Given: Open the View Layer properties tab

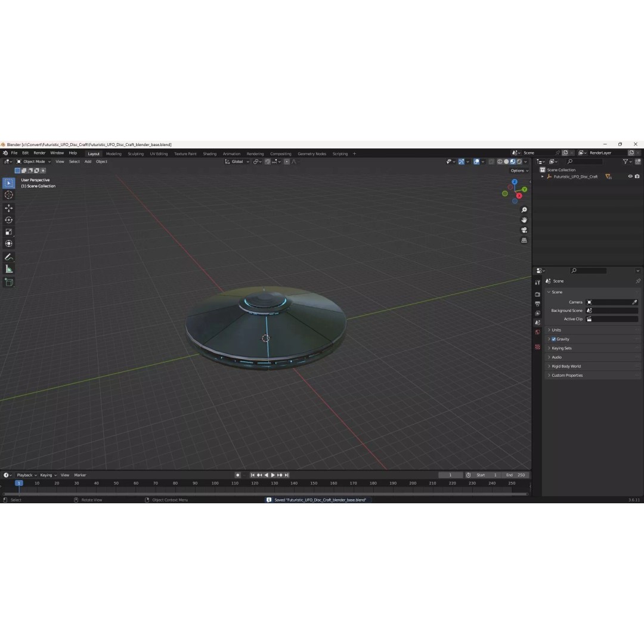Looking at the screenshot, I should [x=537, y=314].
